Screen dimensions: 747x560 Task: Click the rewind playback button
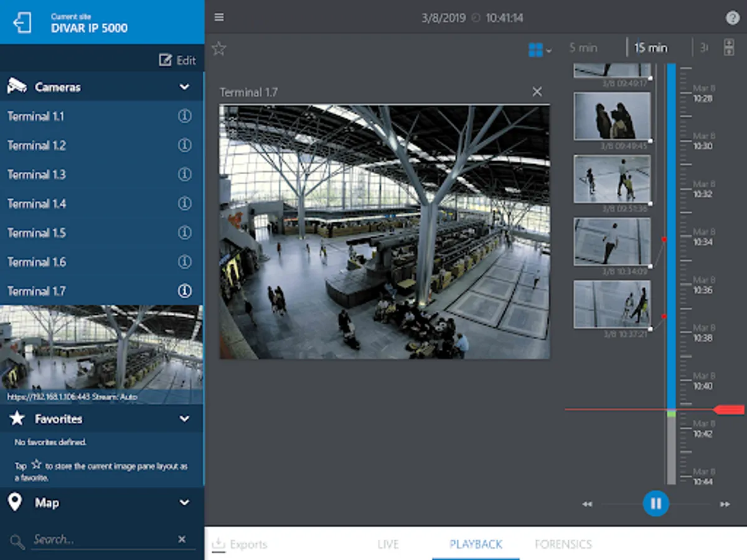[587, 504]
